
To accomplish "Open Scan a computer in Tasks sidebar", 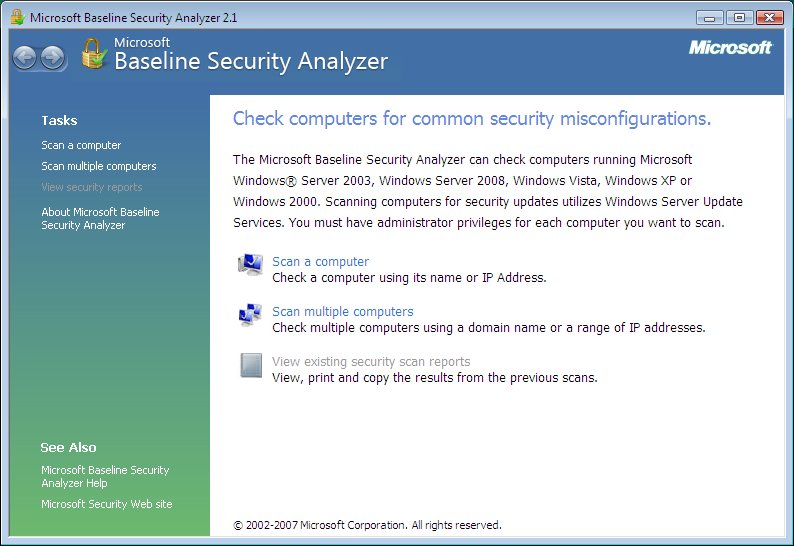I will pos(81,145).
